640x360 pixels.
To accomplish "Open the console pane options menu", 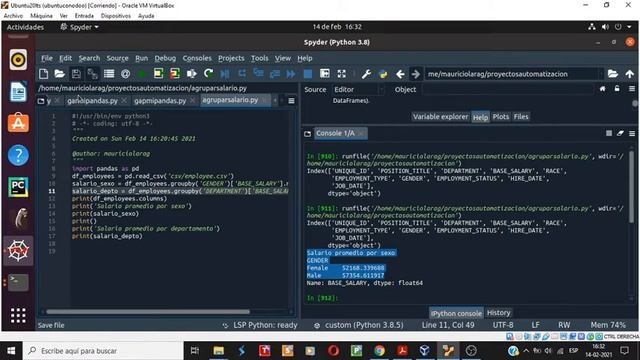I will 632,133.
